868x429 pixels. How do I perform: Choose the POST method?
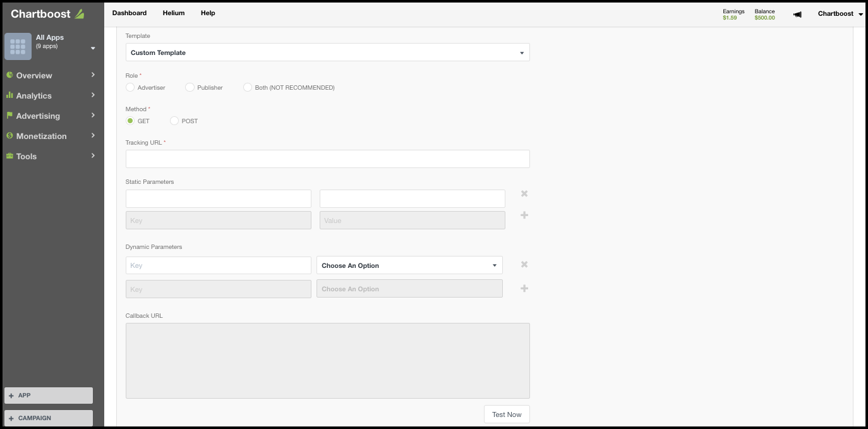coord(174,121)
